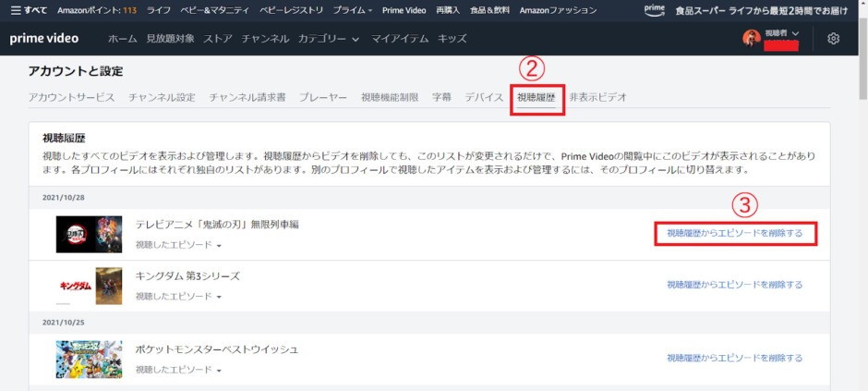This screenshot has height=391, width=868.
Task: Open ポケットモンスターベストウイッシュ title
Action: pyautogui.click(x=216, y=349)
